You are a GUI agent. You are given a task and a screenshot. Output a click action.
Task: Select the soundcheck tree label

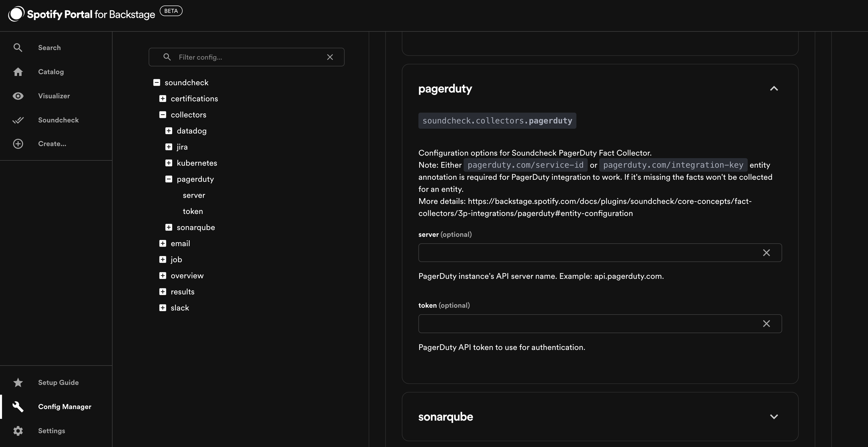[x=186, y=83]
